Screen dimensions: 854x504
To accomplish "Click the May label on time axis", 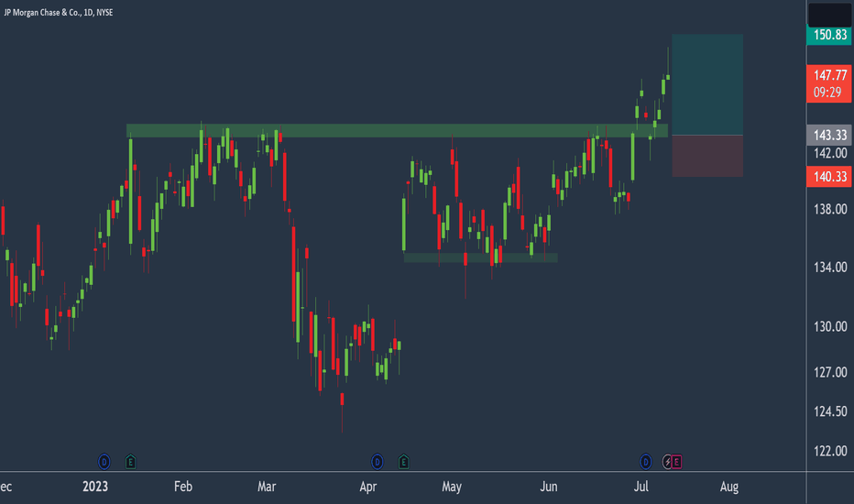I will click(452, 487).
